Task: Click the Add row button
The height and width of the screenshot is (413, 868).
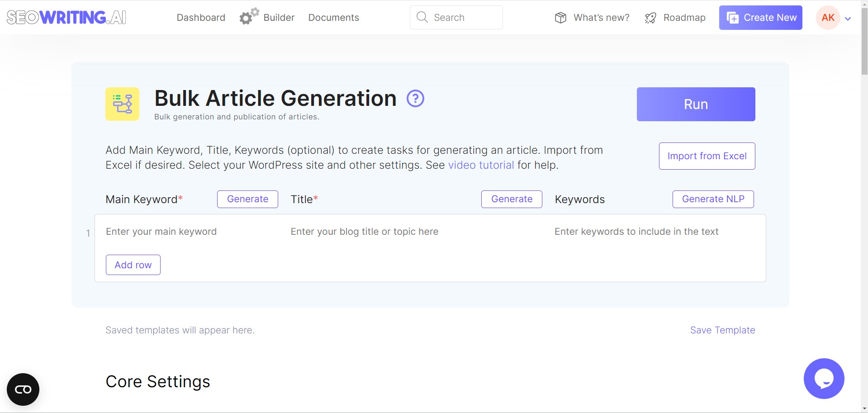Action: (x=133, y=265)
